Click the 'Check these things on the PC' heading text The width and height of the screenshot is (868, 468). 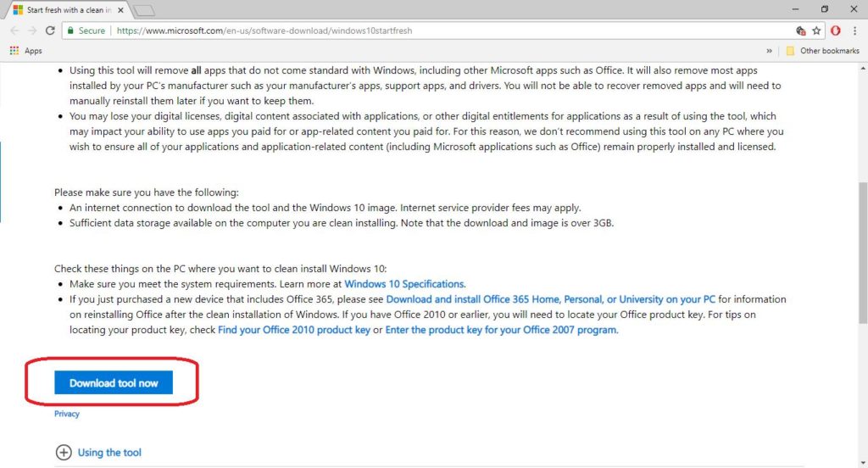[220, 269]
